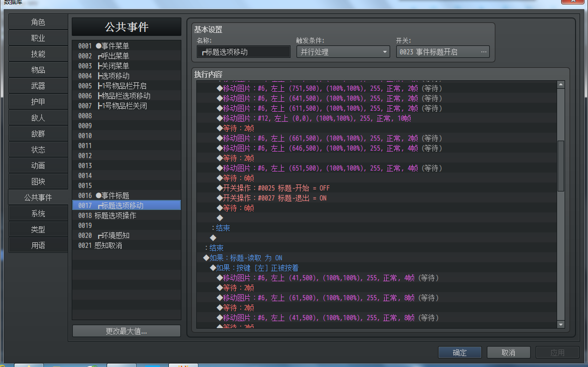Open the 类型 tab
This screenshot has height=367, width=588.
click(38, 229)
